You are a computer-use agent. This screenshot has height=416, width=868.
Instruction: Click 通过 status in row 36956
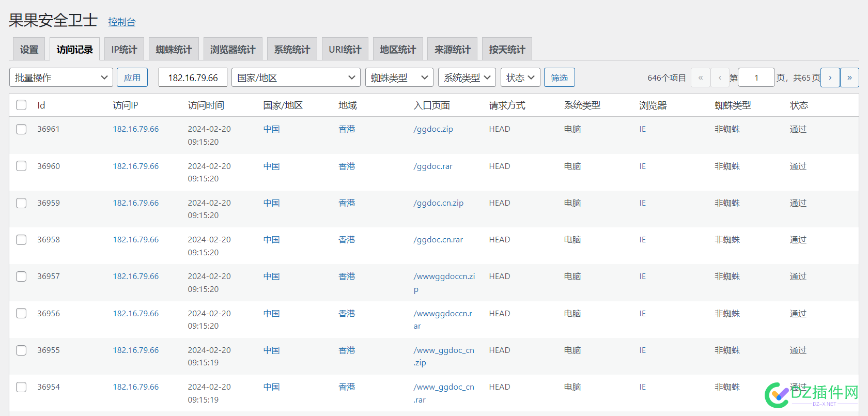click(x=798, y=314)
